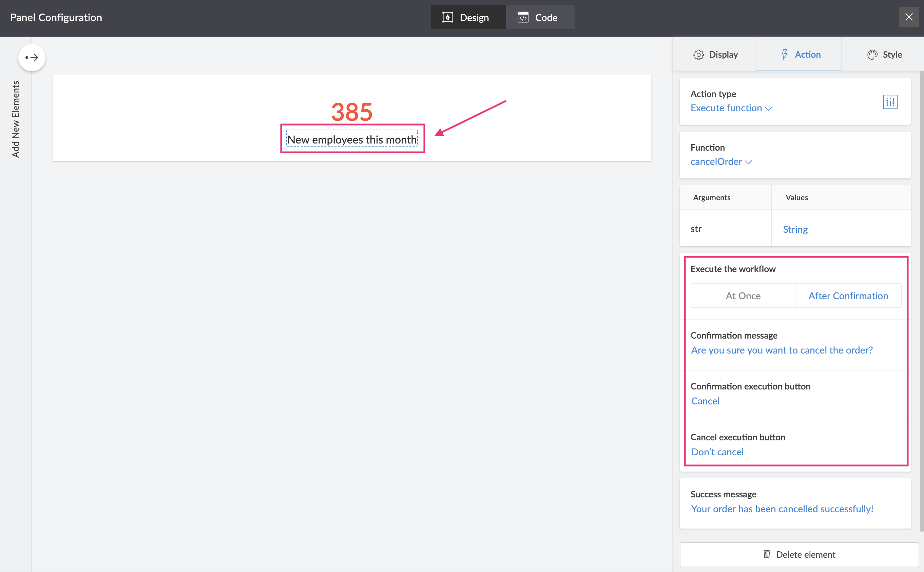The height and width of the screenshot is (572, 924).
Task: Click the Action lightning bolt icon
Action: click(x=785, y=55)
